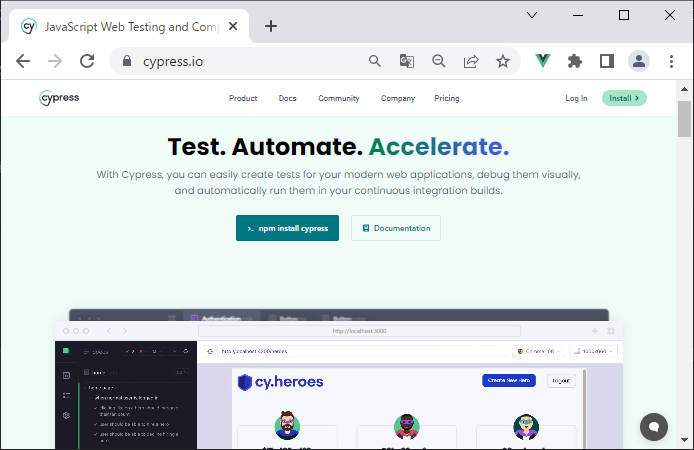Click the http://localhost:3000 demo address bar

(x=359, y=331)
